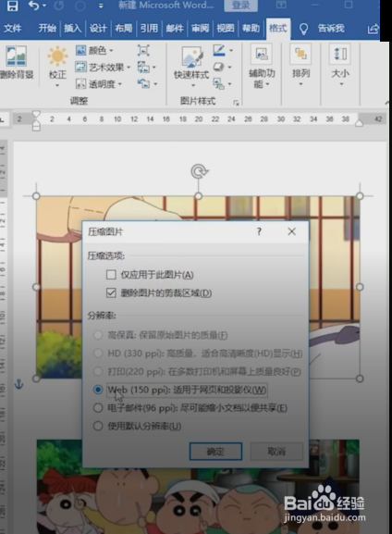
Task: Switch to the 布局 tab
Action: [x=124, y=29]
